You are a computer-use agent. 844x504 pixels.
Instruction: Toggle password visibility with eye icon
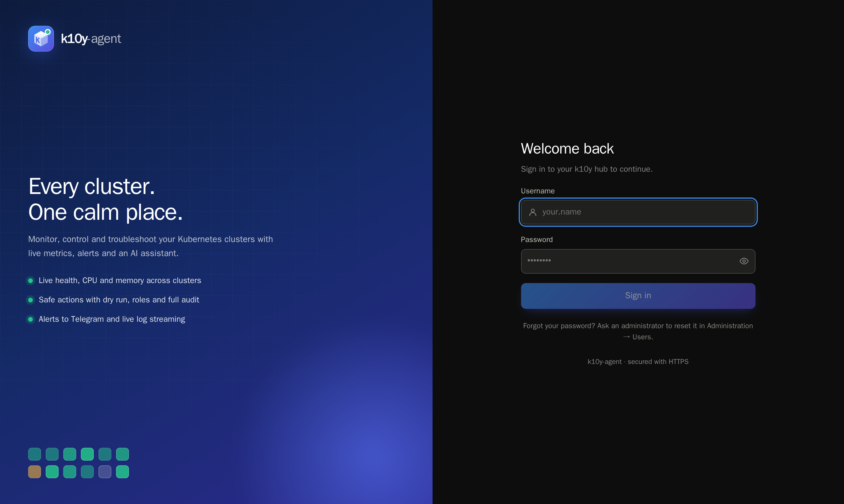tap(744, 261)
